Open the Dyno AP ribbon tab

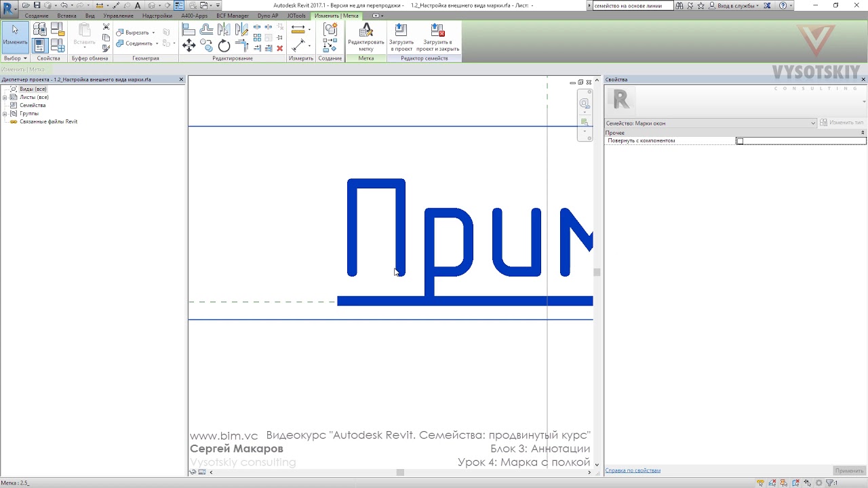click(268, 16)
